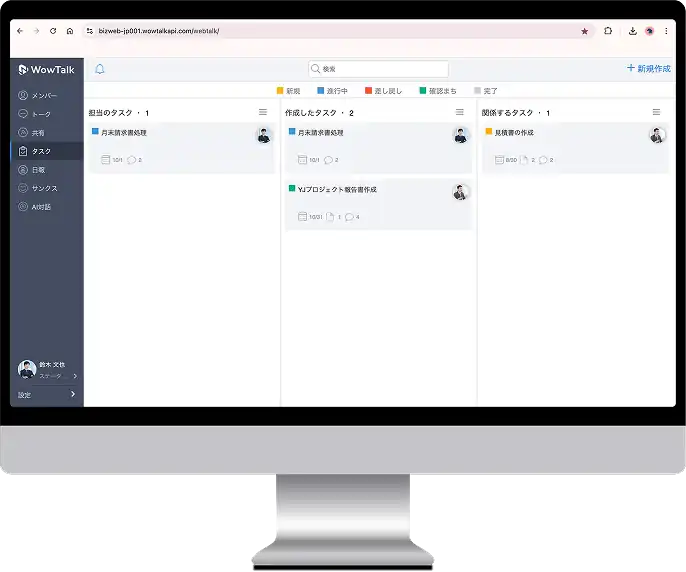Open the 見積書の作成 task

(x=575, y=148)
